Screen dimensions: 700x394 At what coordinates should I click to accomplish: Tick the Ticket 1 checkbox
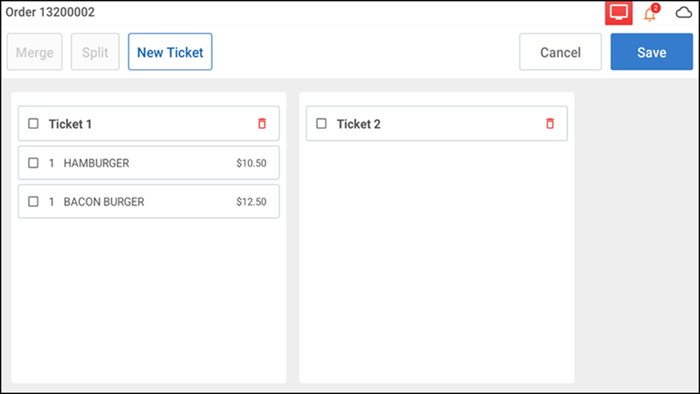click(33, 124)
